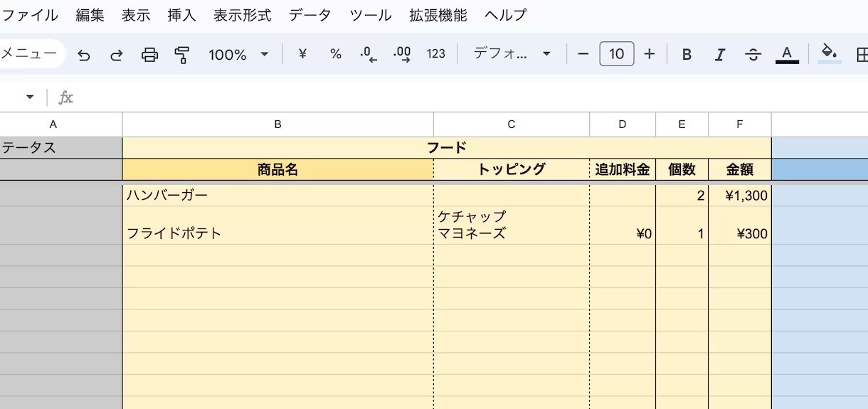Increase decimal places
Image resolution: width=868 pixels, height=409 pixels.
pyautogui.click(x=402, y=55)
